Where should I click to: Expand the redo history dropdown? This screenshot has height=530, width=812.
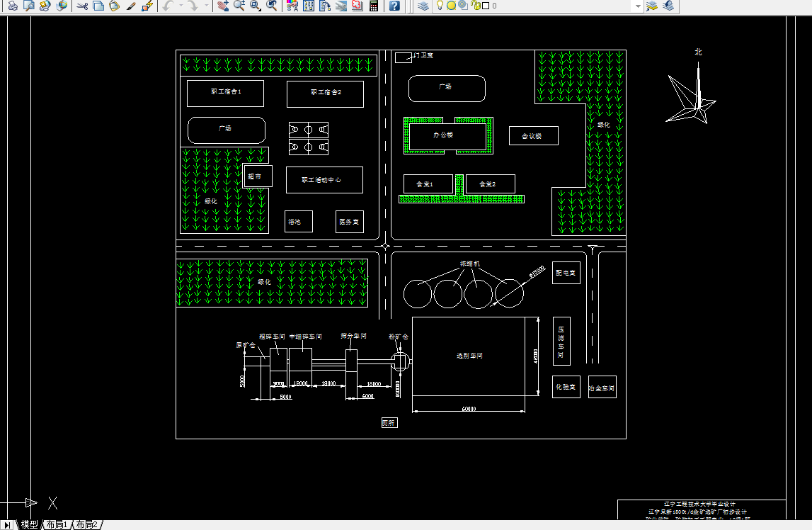point(206,6)
